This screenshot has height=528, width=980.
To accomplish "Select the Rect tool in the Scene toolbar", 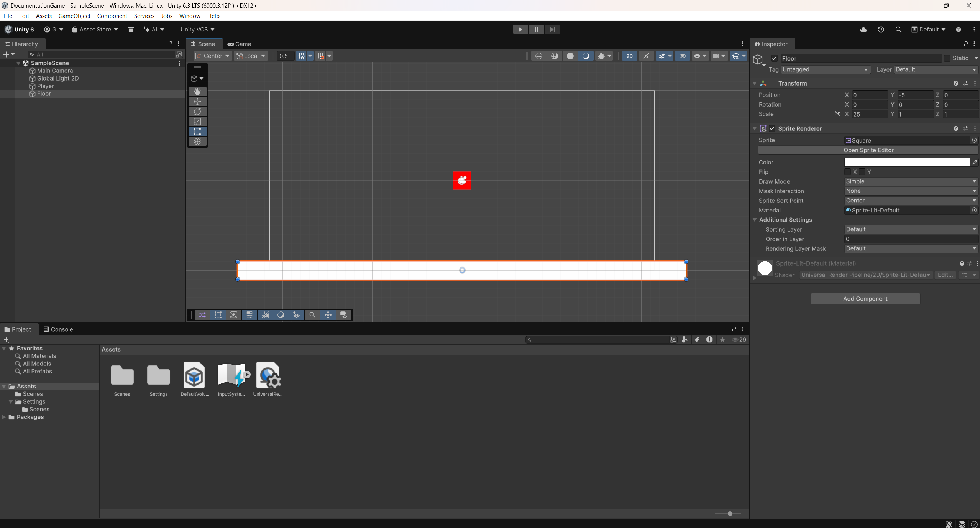I will click(x=197, y=132).
